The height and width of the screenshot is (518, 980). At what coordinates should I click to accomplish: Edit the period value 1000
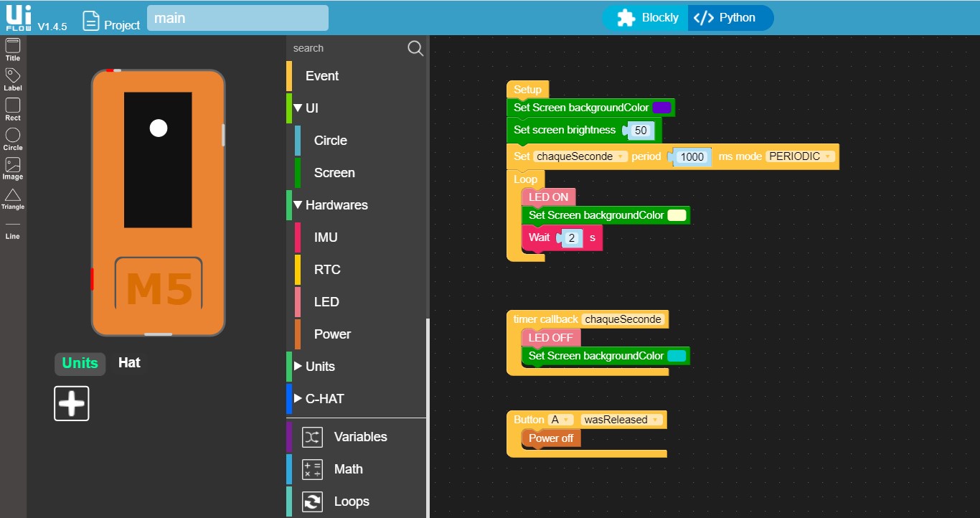[x=692, y=157]
